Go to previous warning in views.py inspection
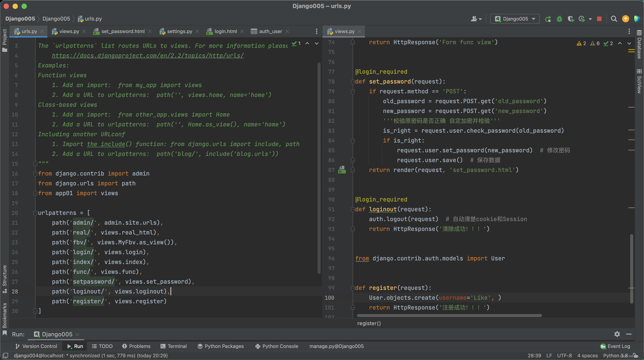Screen dimensions: 644x360 (x=620, y=44)
